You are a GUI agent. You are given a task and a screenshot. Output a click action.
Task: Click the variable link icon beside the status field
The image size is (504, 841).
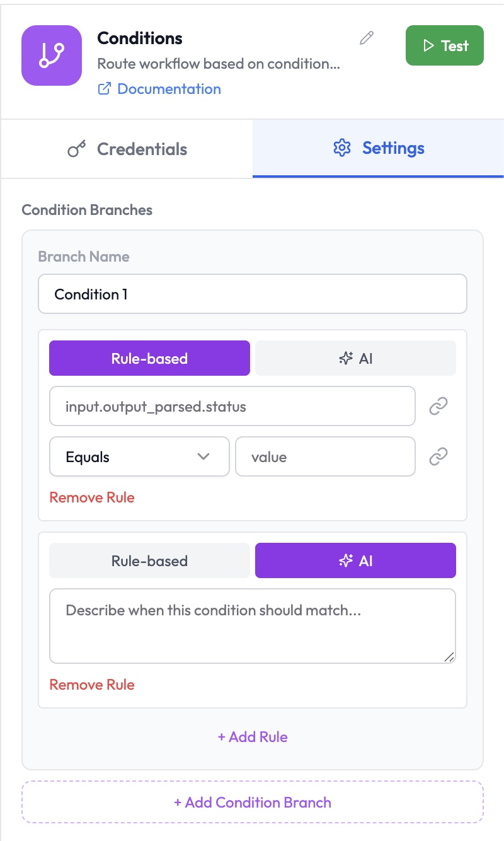438,406
